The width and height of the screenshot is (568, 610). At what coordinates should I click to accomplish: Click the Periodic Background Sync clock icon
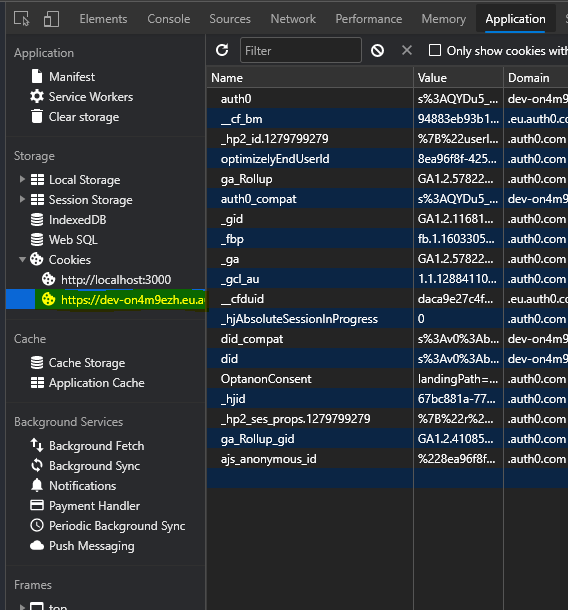37,526
